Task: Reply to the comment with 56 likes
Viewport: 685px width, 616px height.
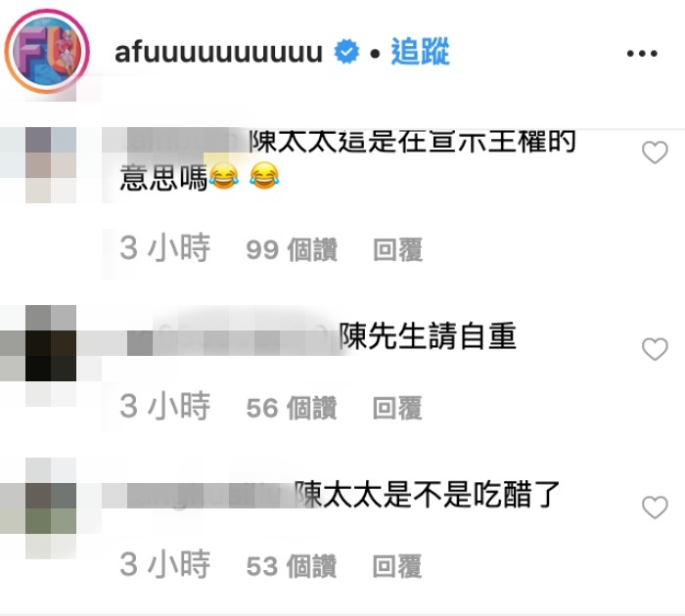Action: (x=397, y=408)
